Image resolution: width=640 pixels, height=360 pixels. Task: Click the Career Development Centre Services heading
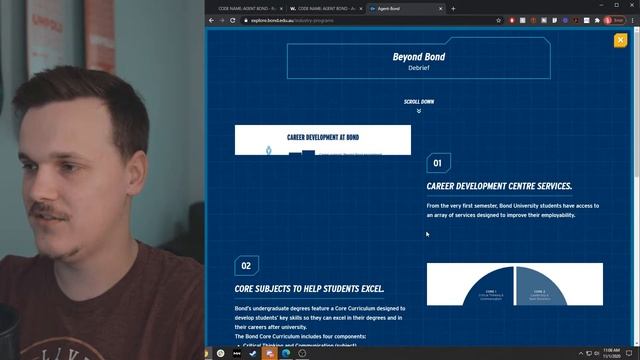point(499,186)
